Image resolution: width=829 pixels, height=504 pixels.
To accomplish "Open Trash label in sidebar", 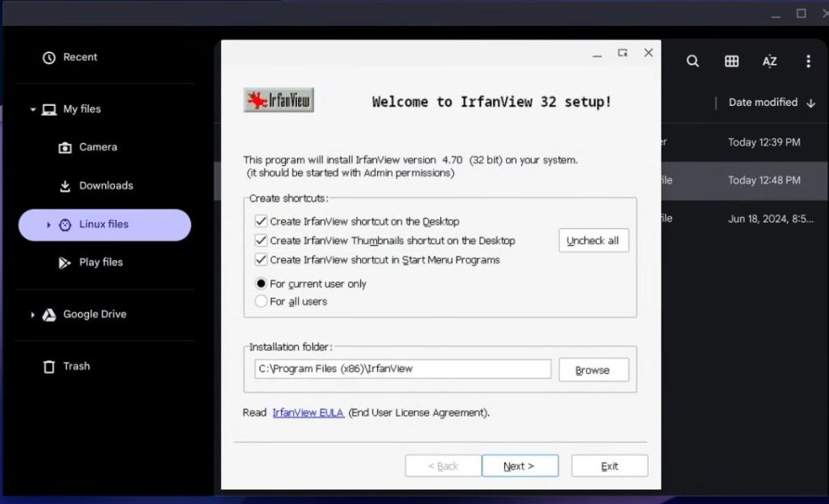I will point(77,366).
